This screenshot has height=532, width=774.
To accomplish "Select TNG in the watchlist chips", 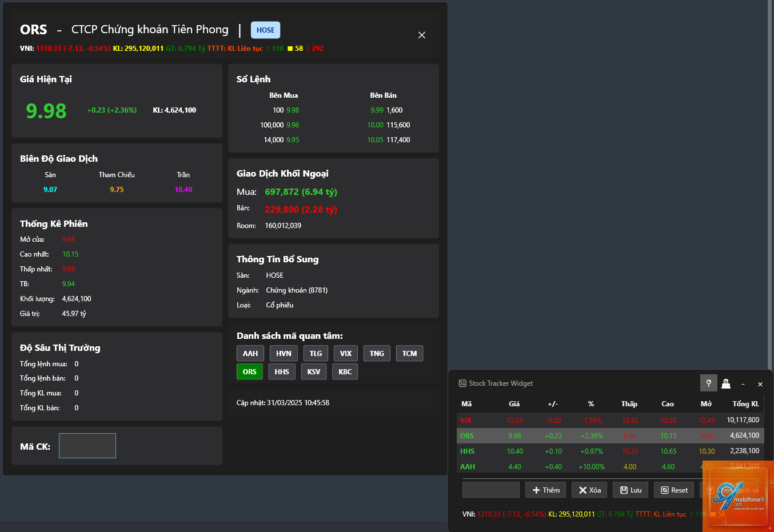I will point(377,353).
